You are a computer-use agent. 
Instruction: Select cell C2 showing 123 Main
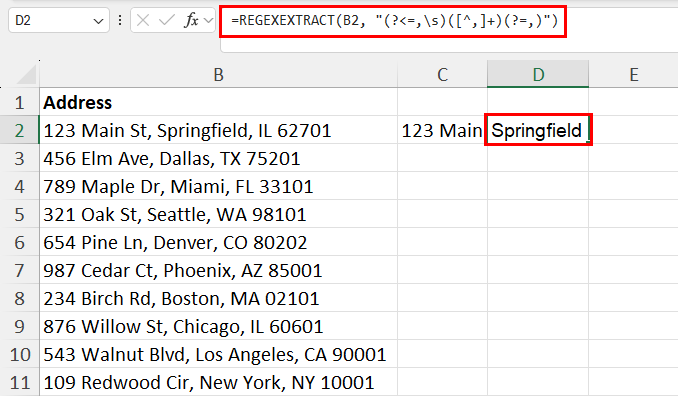tap(442, 131)
